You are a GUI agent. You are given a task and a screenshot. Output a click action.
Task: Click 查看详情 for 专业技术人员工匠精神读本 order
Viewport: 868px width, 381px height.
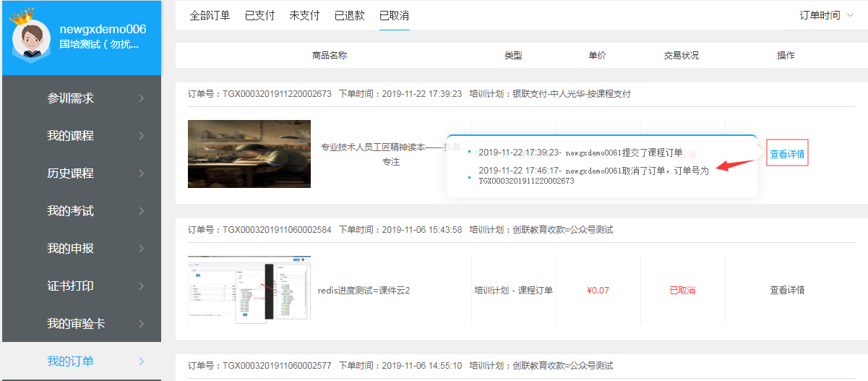point(787,153)
